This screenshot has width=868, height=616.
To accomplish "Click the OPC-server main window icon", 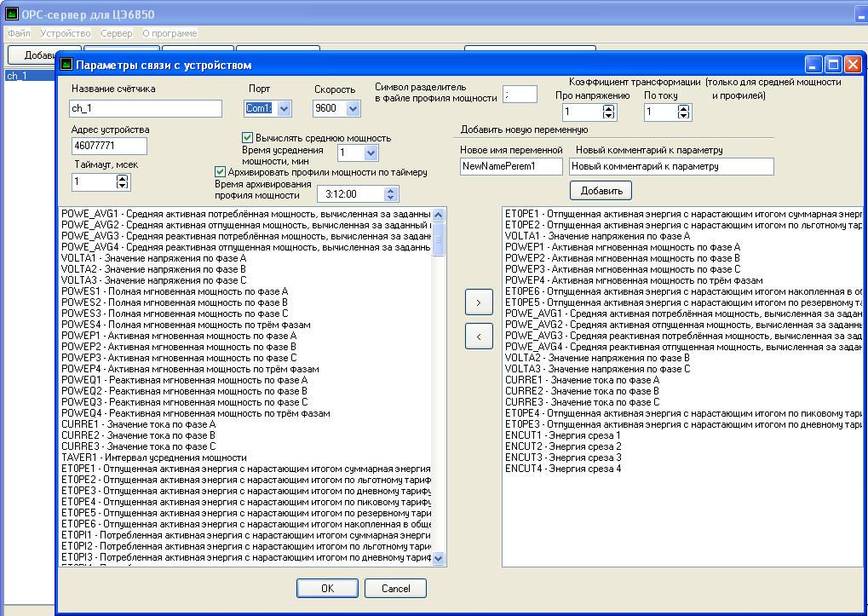I will tap(11, 14).
